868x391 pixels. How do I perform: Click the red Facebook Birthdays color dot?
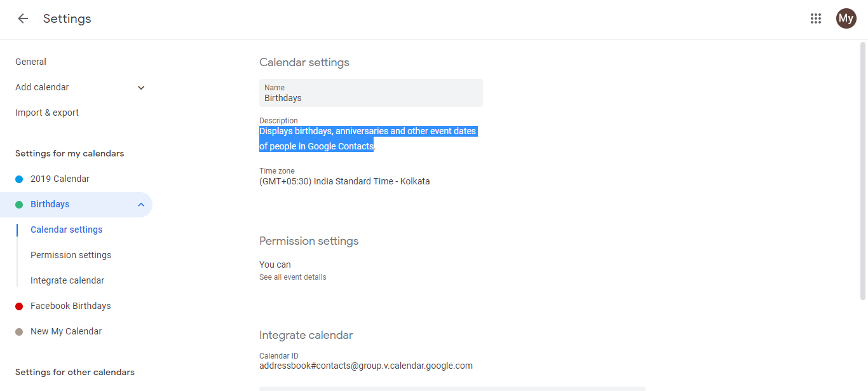tap(19, 306)
